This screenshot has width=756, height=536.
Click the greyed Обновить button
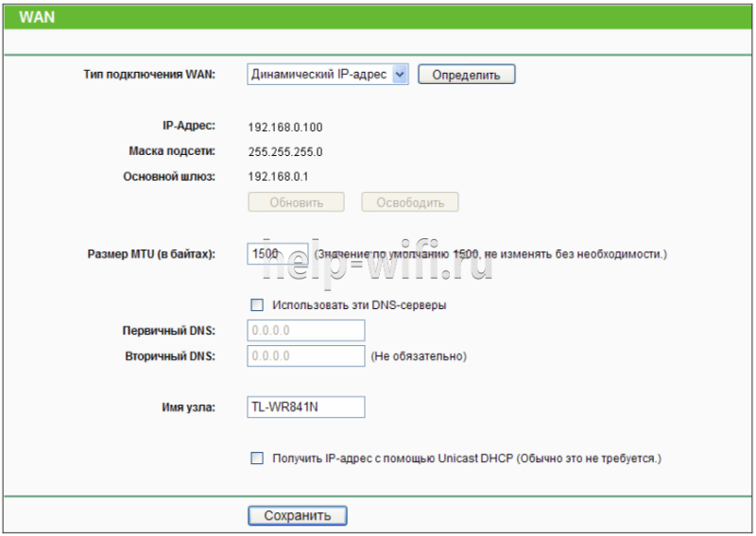pos(296,202)
